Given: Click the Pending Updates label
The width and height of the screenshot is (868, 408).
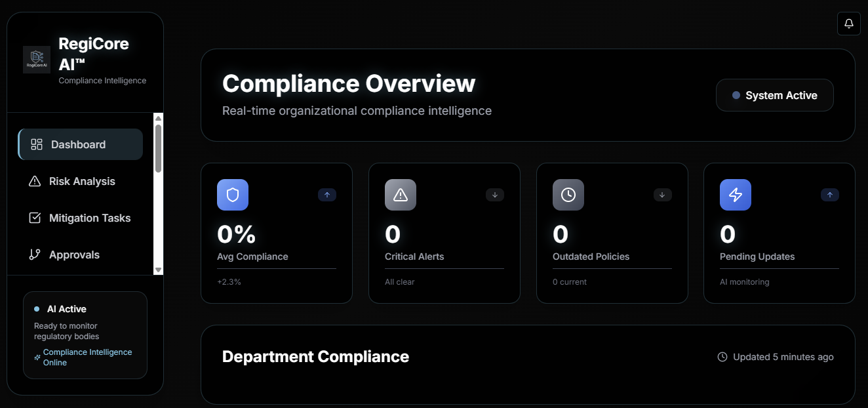Looking at the screenshot, I should 757,256.
